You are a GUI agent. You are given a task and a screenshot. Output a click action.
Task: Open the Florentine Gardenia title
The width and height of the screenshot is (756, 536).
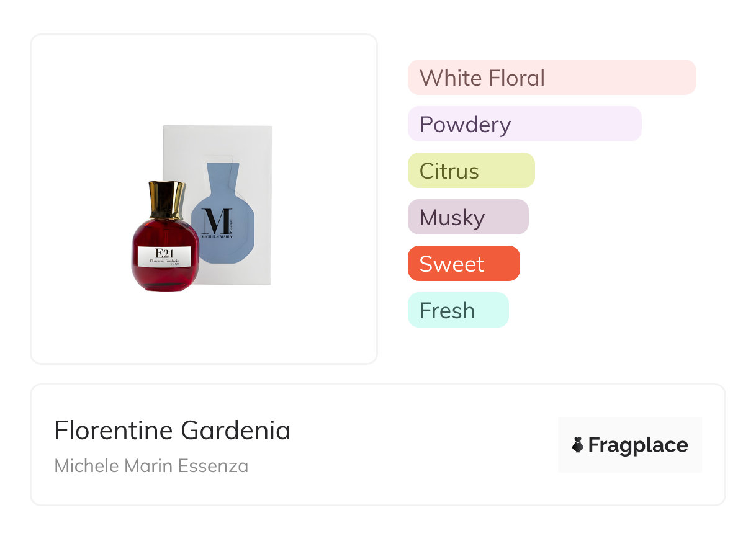(x=173, y=430)
